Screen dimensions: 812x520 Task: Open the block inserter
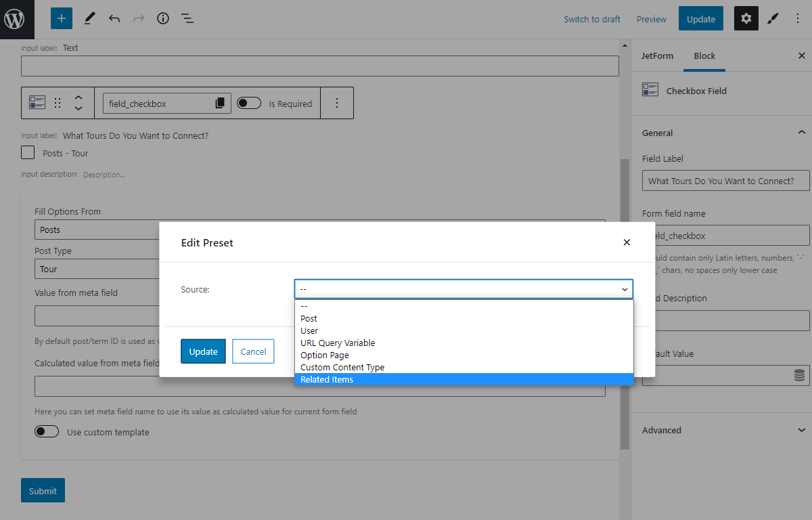pyautogui.click(x=62, y=18)
